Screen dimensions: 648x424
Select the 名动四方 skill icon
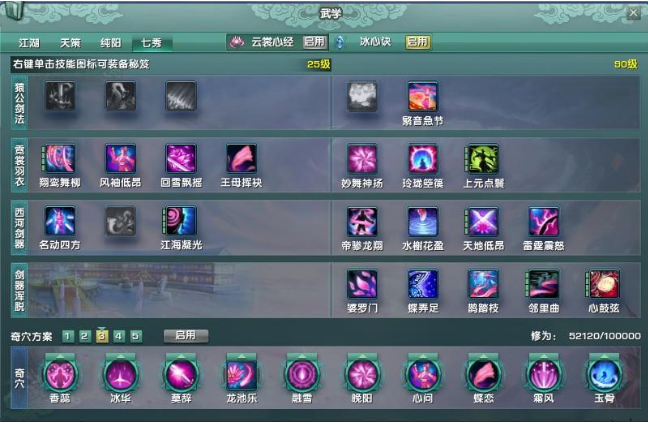(60, 221)
